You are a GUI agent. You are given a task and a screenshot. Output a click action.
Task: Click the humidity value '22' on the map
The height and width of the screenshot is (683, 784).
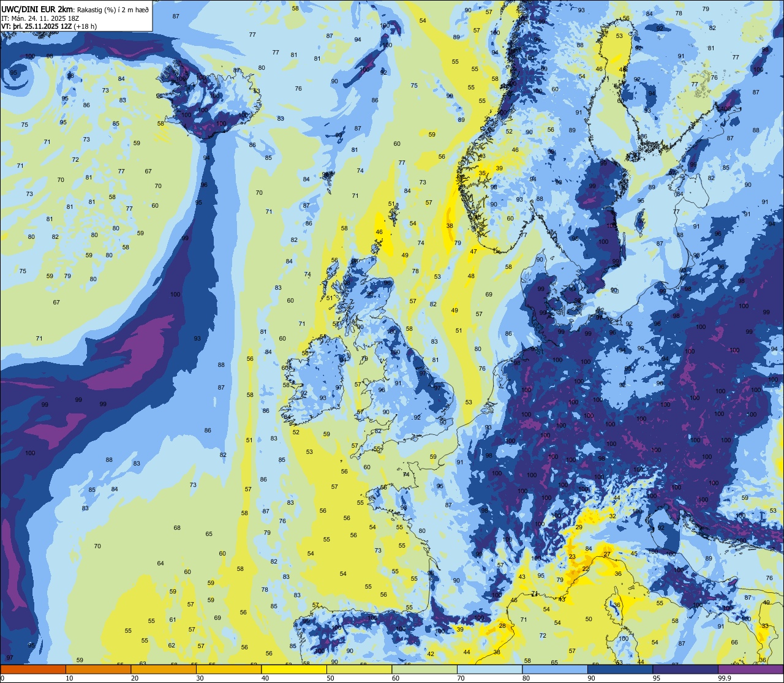tap(586, 569)
